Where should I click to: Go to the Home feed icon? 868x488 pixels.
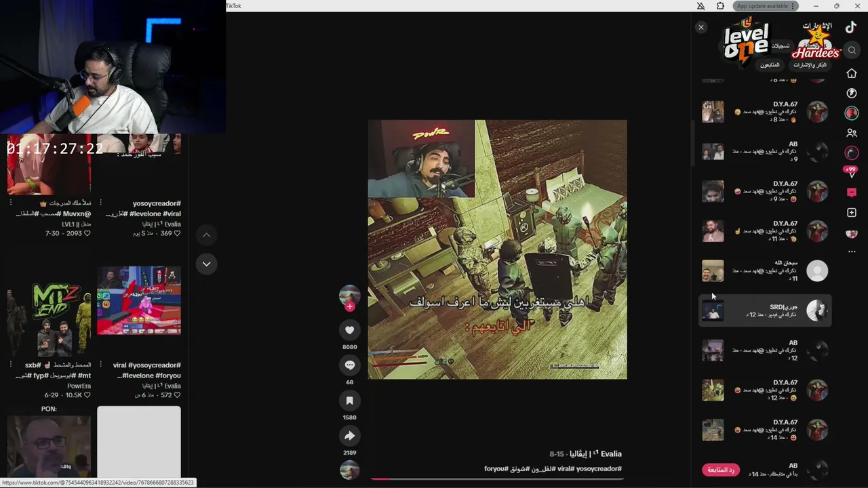click(852, 73)
